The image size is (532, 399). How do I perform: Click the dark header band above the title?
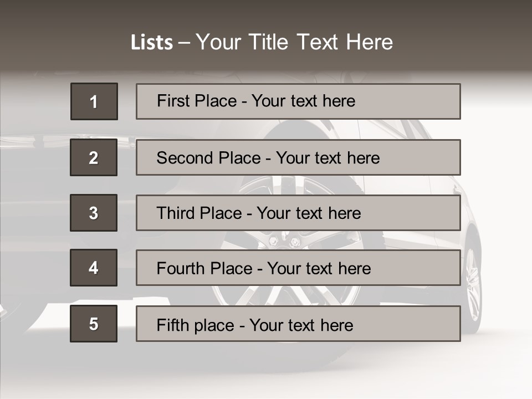(x=266, y=13)
